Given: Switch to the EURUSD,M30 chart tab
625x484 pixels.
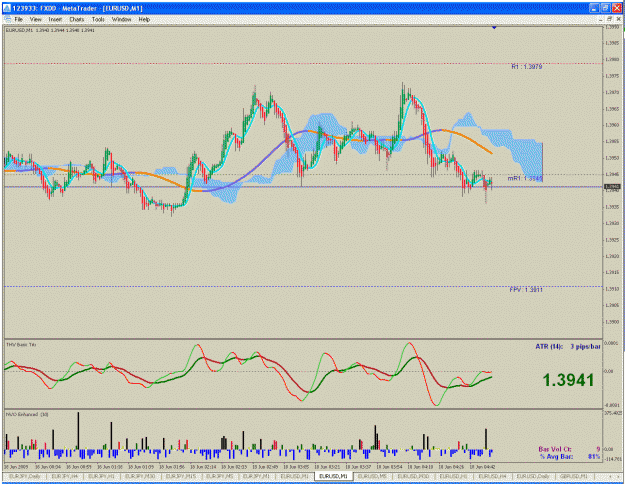Looking at the screenshot, I should point(413,476).
